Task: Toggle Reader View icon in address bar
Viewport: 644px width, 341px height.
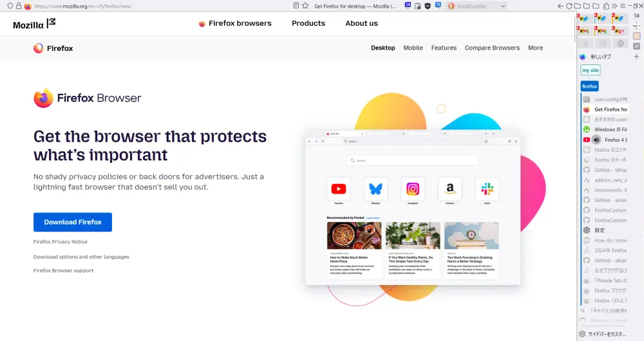Action: click(x=296, y=6)
